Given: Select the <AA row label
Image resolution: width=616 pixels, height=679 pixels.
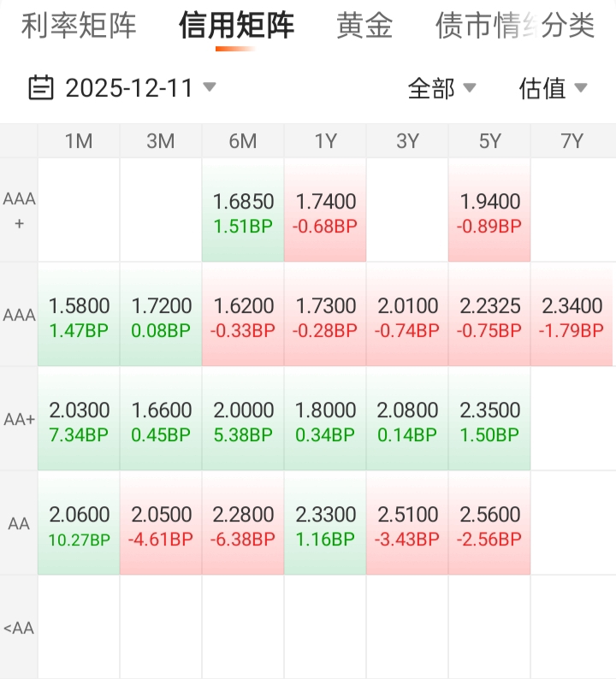Looking at the screenshot, I should 19,629.
